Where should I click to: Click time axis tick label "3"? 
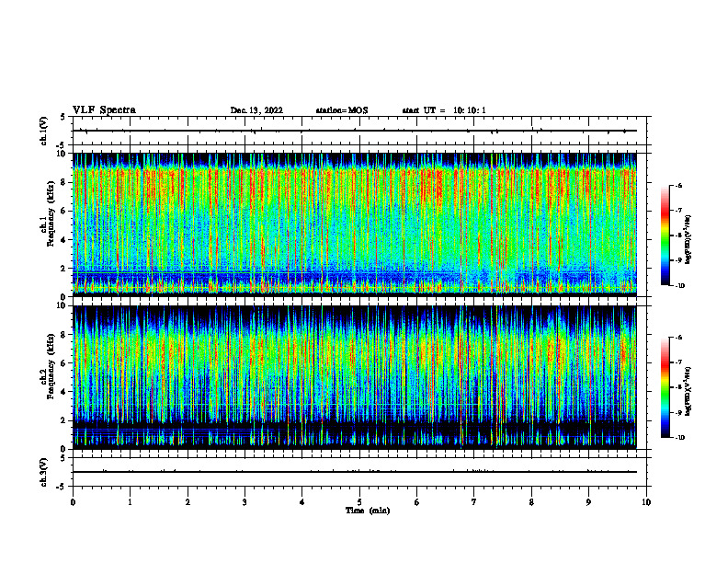(x=245, y=502)
